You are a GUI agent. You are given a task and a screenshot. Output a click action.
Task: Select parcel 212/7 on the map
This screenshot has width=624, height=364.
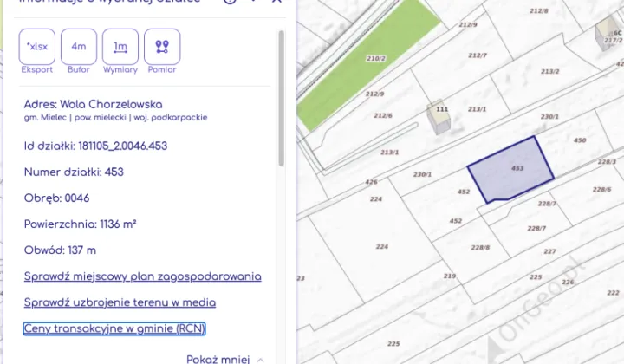[478, 55]
